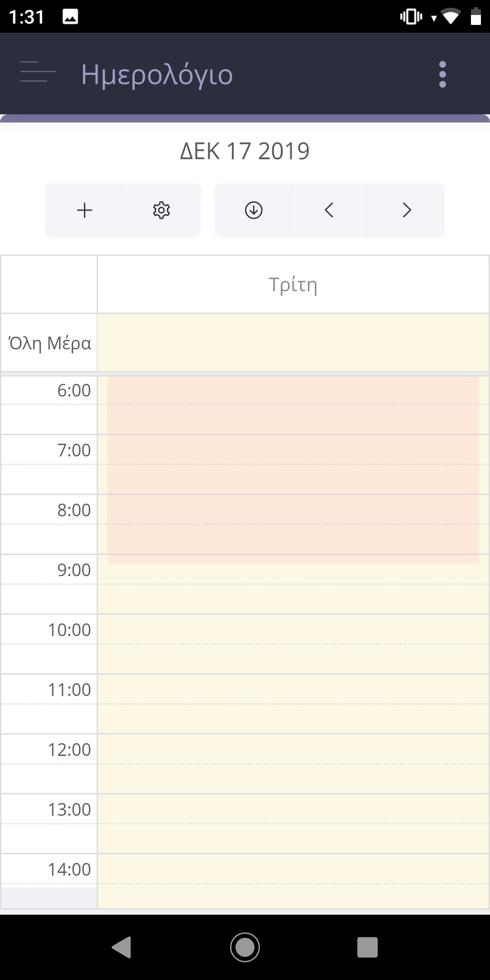
Task: Click the 9:00 hour label
Action: tap(74, 570)
